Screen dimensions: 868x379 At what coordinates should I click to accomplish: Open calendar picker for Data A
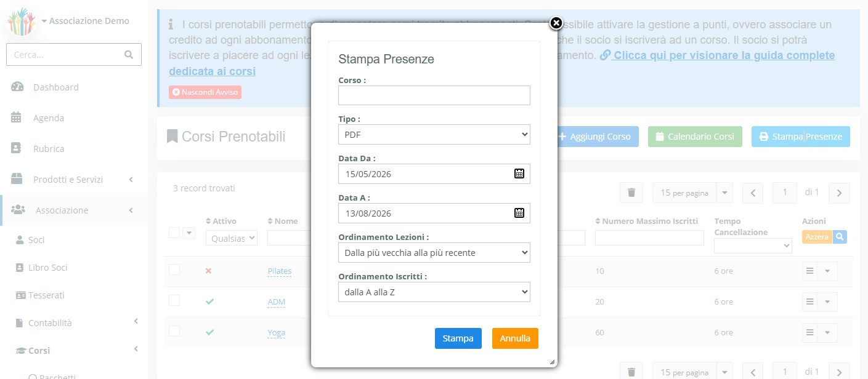click(x=519, y=213)
